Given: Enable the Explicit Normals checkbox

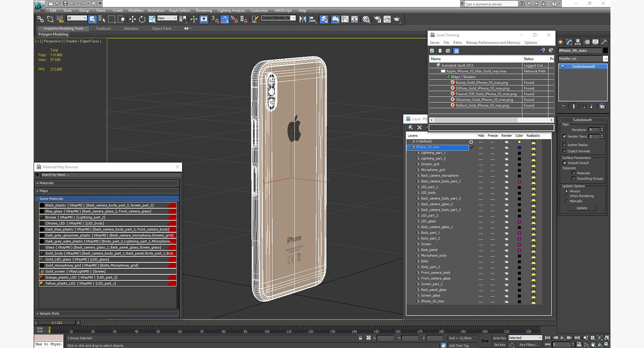Looking at the screenshot, I should 564,151.
